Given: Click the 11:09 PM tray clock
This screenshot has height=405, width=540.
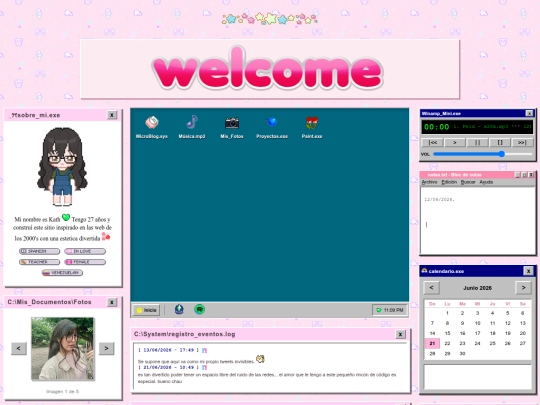Looking at the screenshot, I should tap(390, 310).
